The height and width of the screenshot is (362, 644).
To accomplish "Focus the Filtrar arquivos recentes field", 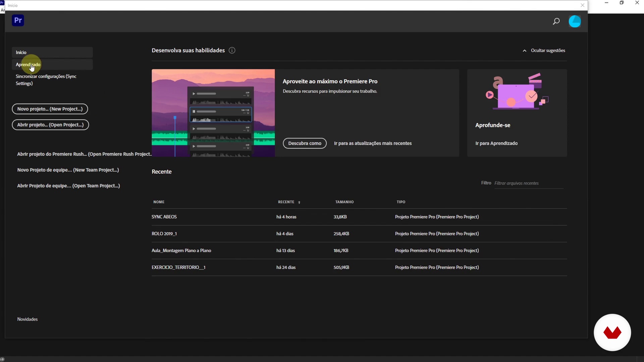I will (529, 183).
